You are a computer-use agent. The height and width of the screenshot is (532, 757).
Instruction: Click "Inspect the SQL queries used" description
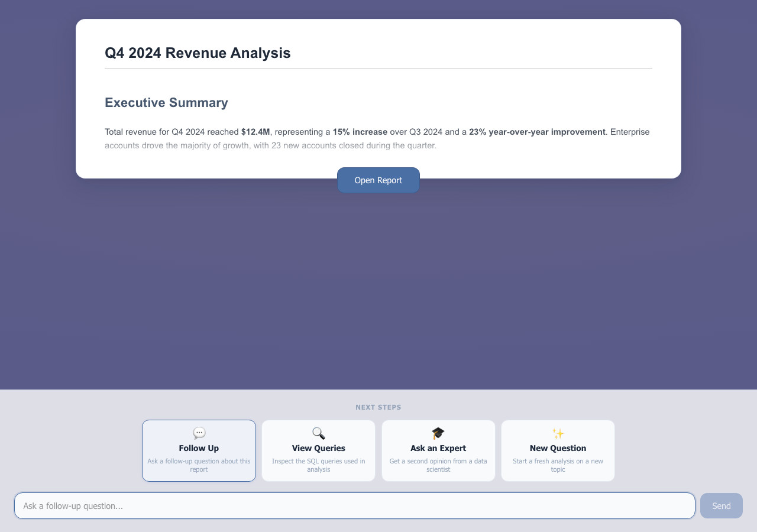pyautogui.click(x=318, y=465)
